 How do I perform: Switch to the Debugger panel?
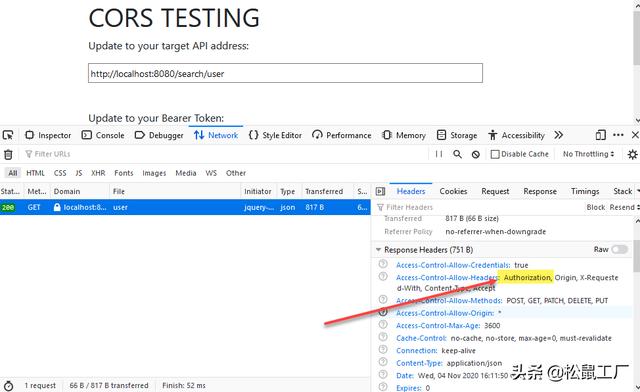click(x=159, y=135)
